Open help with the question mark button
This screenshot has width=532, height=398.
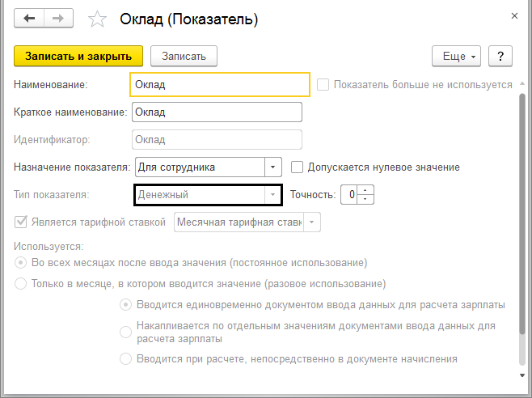pyautogui.click(x=501, y=56)
